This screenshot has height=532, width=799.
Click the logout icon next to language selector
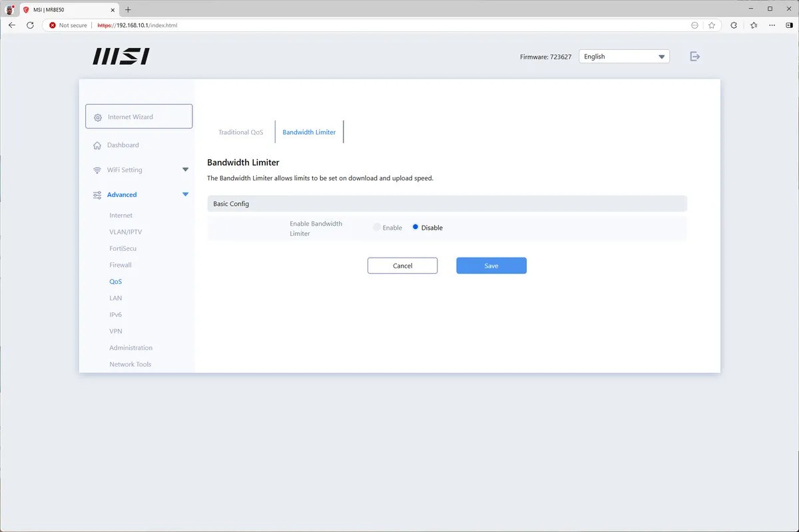[x=694, y=57]
